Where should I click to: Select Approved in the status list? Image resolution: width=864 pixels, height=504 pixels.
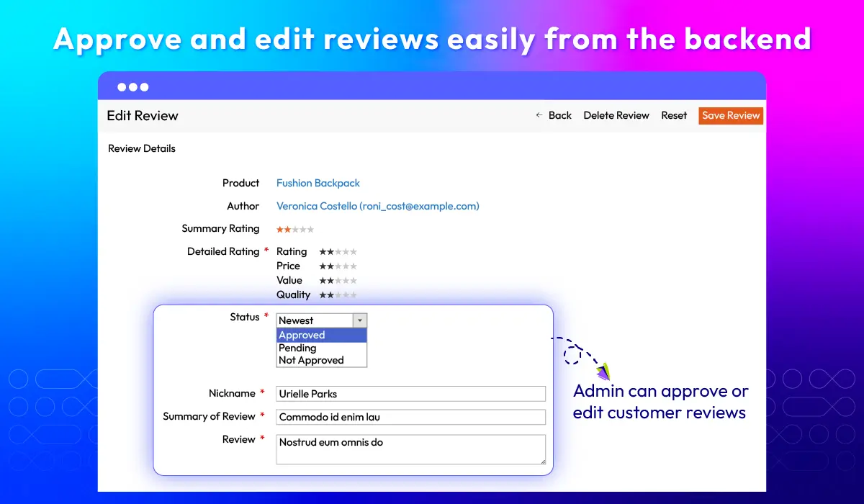[321, 335]
